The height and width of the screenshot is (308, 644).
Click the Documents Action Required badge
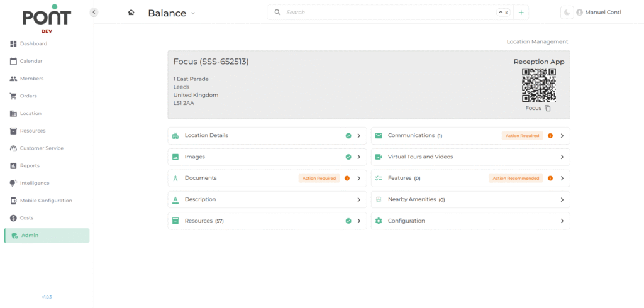click(319, 179)
